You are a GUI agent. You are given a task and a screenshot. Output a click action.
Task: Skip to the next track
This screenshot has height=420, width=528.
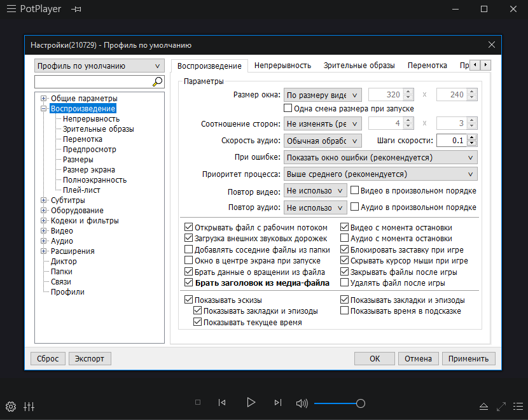coord(278,402)
